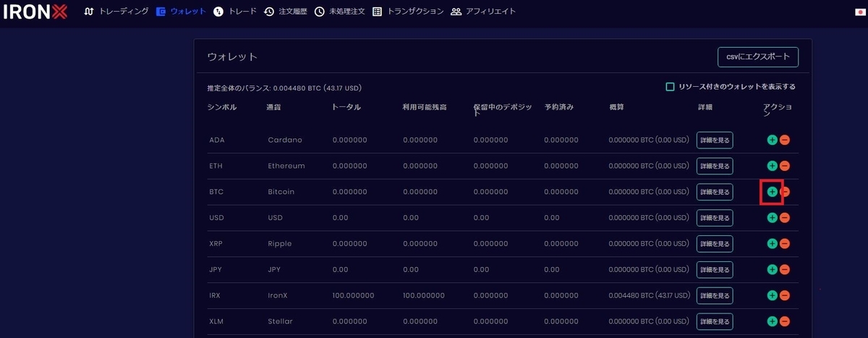Click the orange minus withdraw icon for USD

[x=784, y=217]
